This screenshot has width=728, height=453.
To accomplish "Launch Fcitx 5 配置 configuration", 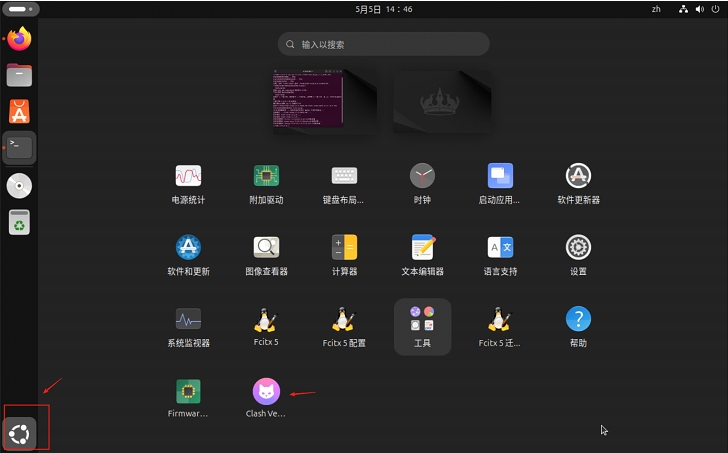I will point(344,320).
